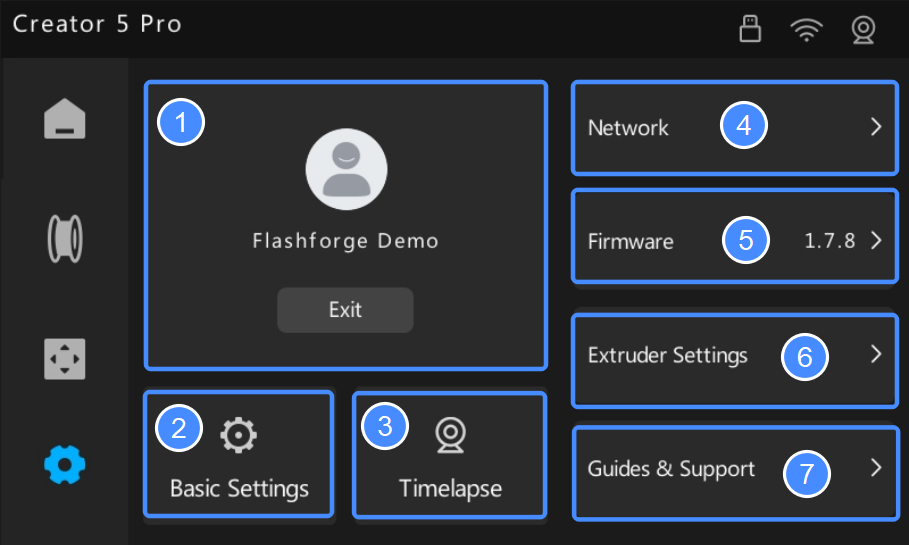
Task: Click the user avatar picture
Action: coord(347,169)
